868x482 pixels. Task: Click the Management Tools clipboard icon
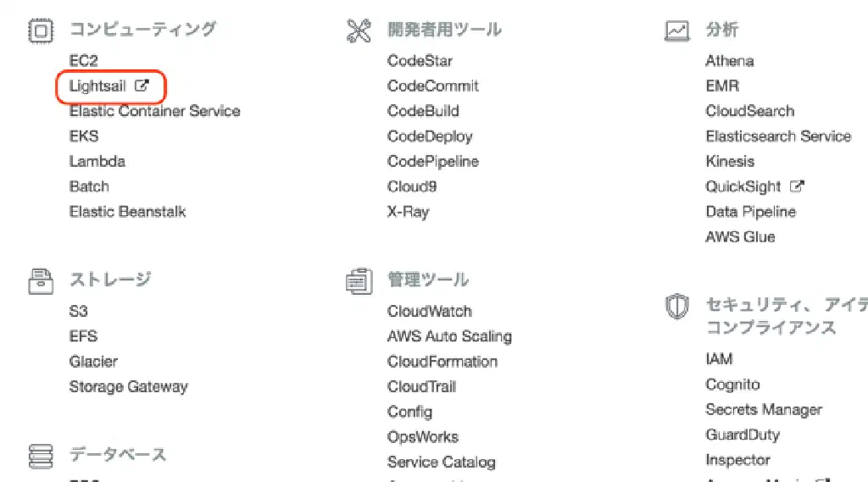pyautogui.click(x=359, y=281)
